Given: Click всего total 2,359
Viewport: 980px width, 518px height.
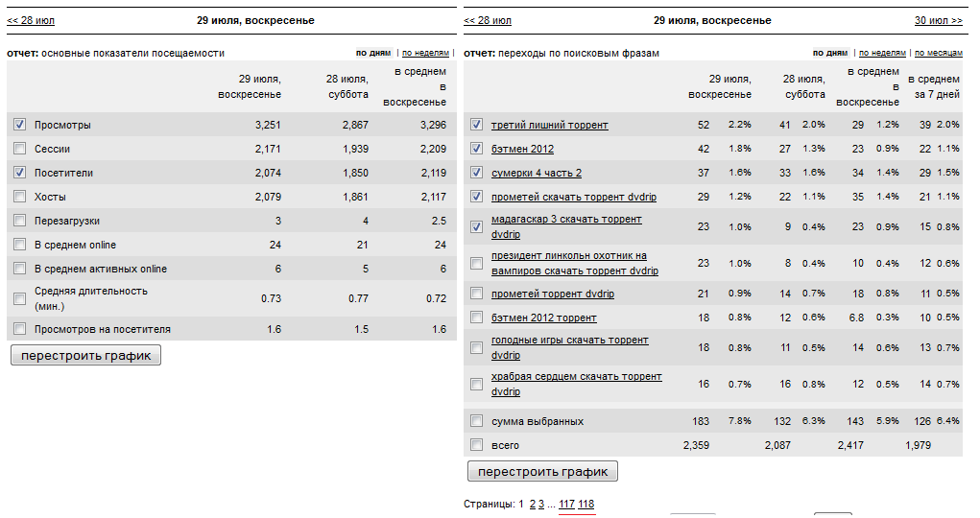Looking at the screenshot, I should pos(696,445).
